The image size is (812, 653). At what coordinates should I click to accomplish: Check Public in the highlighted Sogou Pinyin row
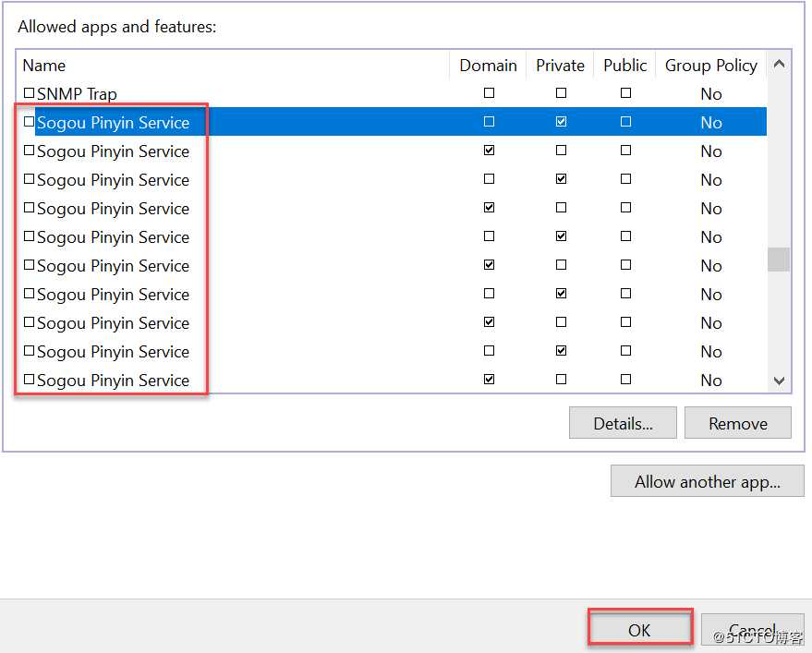(x=625, y=122)
